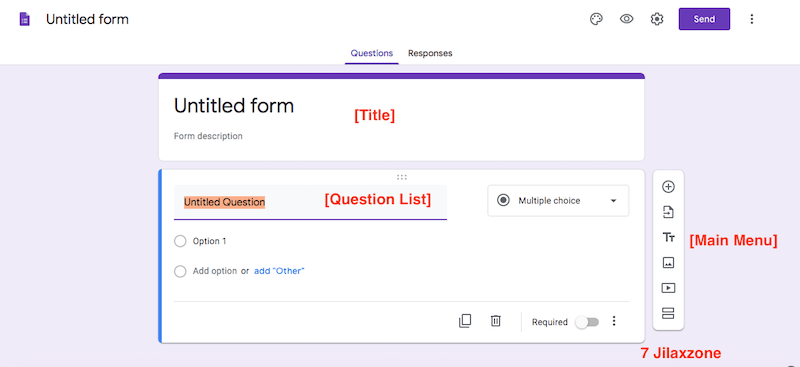The image size is (800, 367).
Task: Select the Questions tab
Action: [372, 53]
